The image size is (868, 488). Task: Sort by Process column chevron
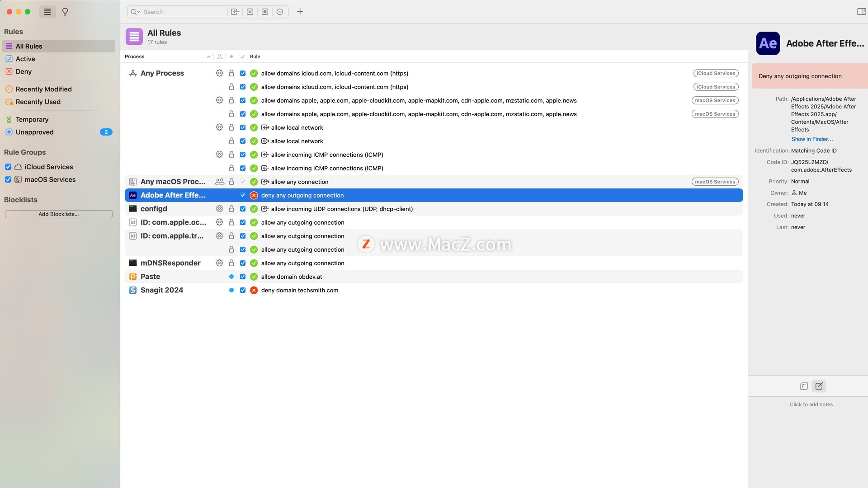208,56
